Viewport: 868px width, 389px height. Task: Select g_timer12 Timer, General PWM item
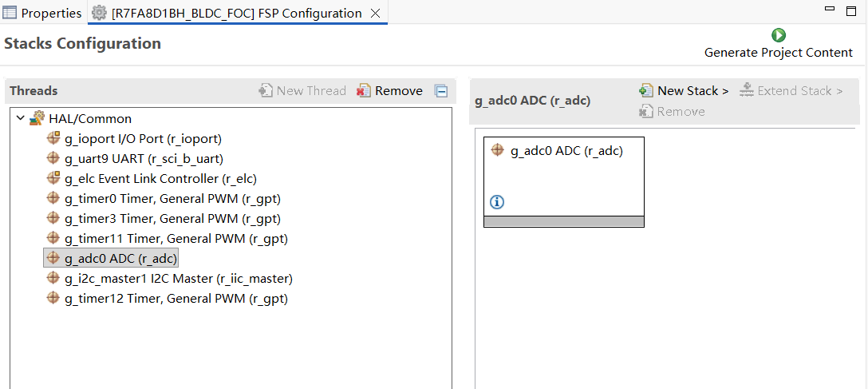pos(176,299)
